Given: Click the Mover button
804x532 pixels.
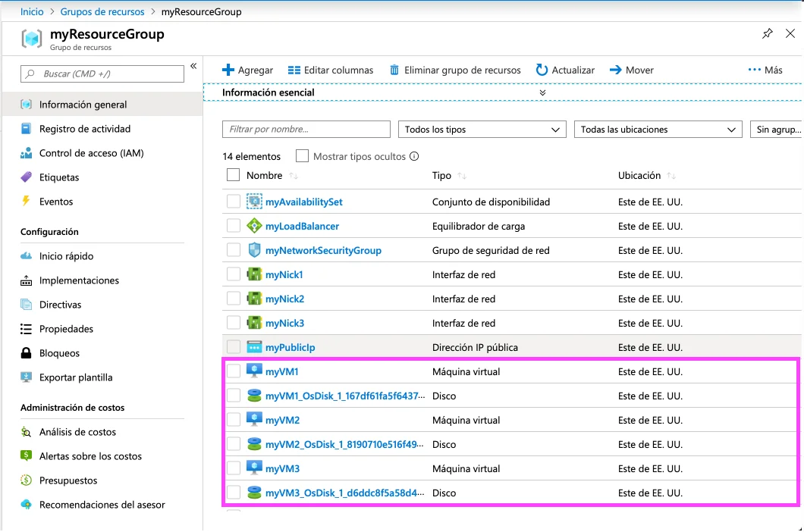Looking at the screenshot, I should [632, 70].
